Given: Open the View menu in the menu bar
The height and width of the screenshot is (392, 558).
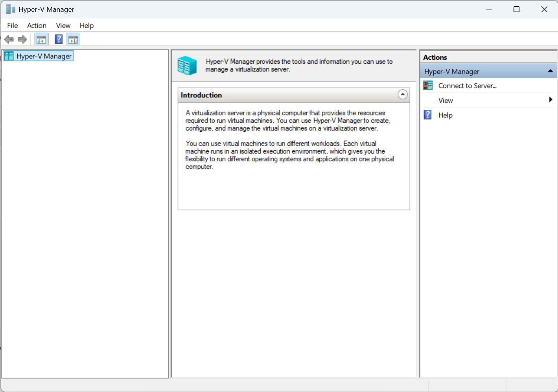Looking at the screenshot, I should [x=63, y=26].
